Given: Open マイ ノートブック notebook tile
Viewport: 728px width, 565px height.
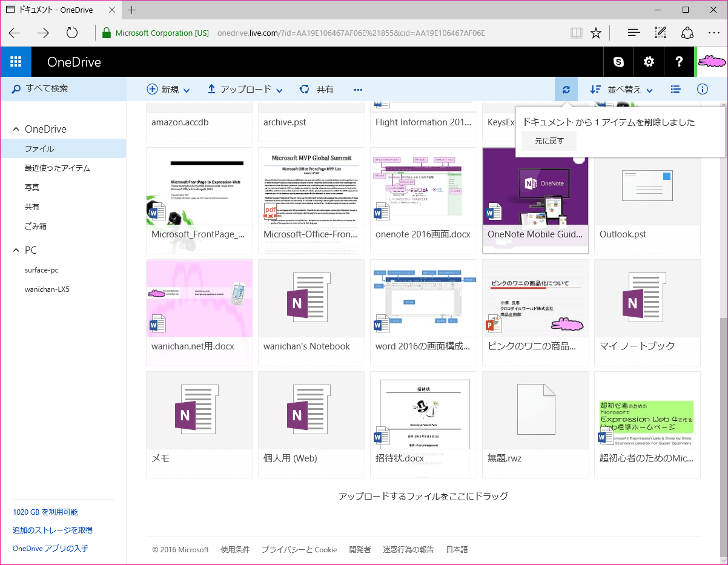Looking at the screenshot, I should (x=647, y=312).
